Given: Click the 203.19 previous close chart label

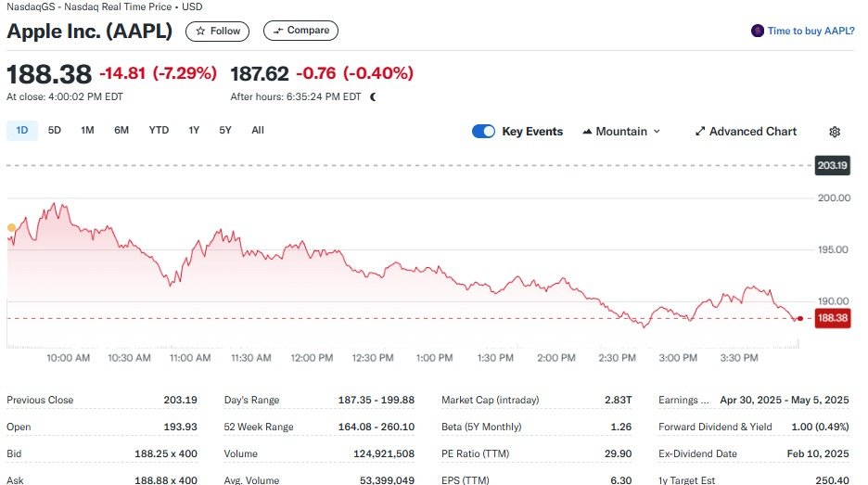Looking at the screenshot, I should (832, 166).
